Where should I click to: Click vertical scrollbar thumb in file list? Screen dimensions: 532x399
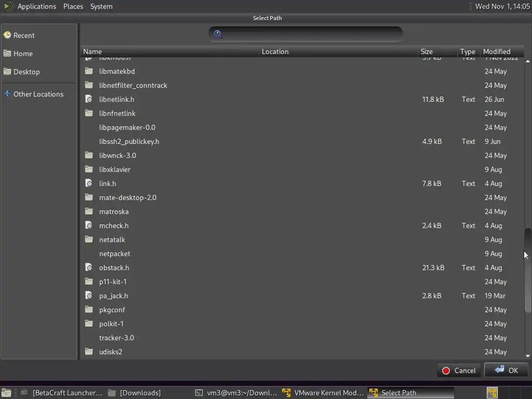(x=528, y=270)
